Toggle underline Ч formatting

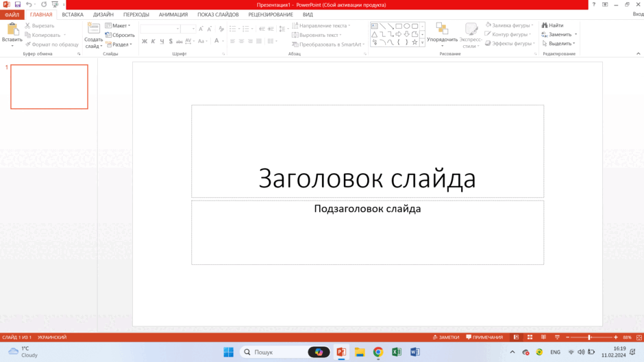pos(162,41)
